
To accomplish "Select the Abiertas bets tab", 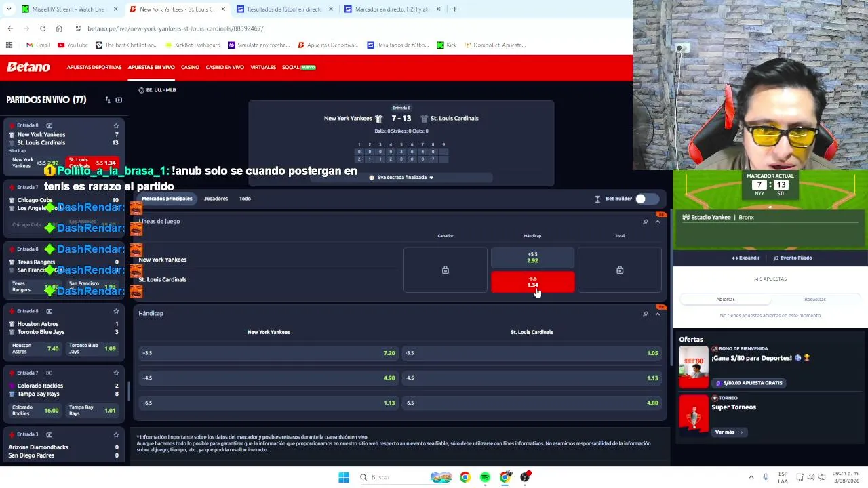I will click(x=726, y=299).
